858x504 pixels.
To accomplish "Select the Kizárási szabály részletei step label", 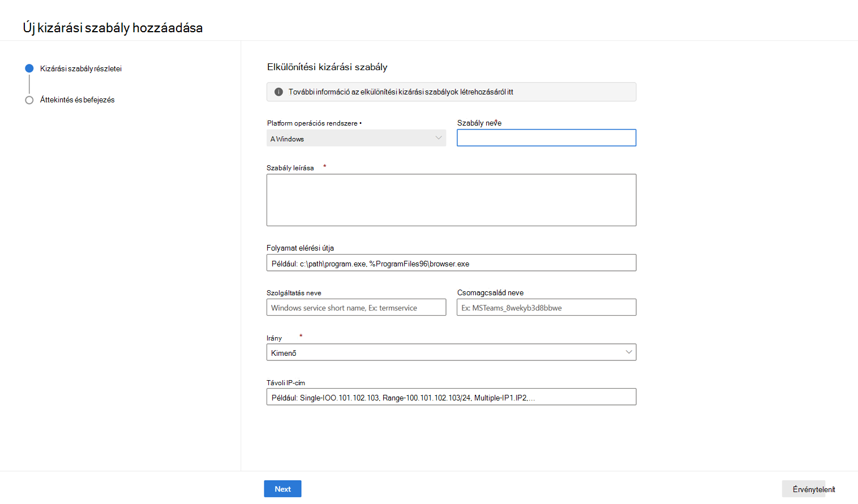I will tap(80, 69).
